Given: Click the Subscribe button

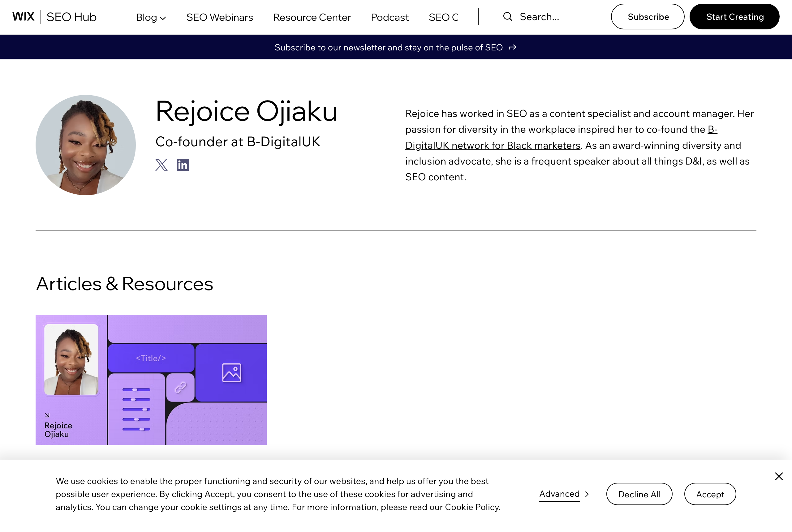Looking at the screenshot, I should (x=648, y=17).
